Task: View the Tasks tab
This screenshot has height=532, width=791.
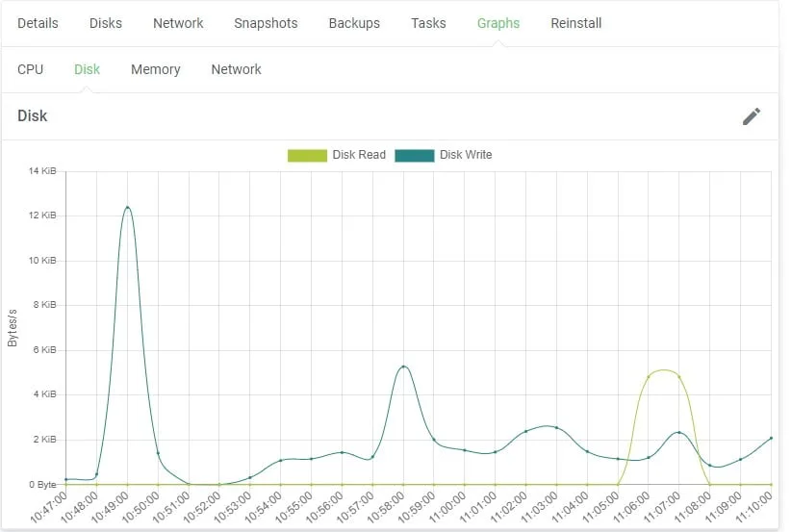Action: coord(428,23)
